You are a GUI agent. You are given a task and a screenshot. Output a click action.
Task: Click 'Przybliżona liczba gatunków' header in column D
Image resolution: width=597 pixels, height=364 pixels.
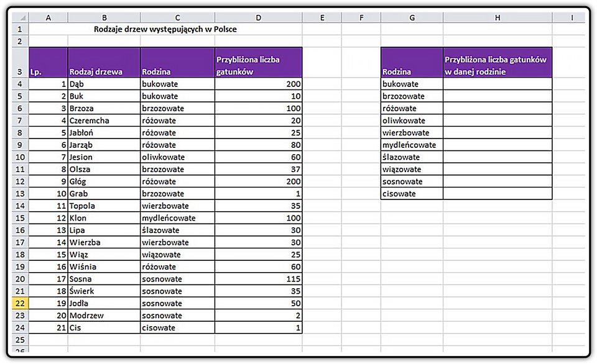[x=259, y=62]
